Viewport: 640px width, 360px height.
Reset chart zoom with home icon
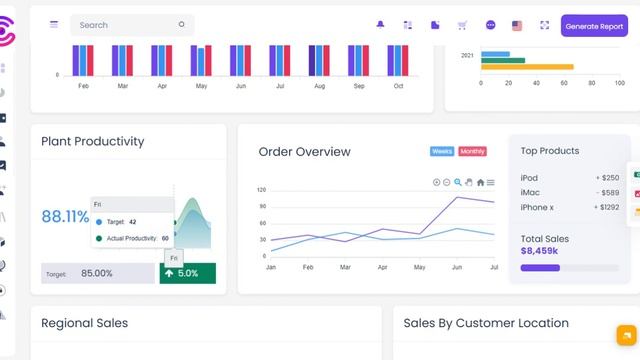pos(480,182)
